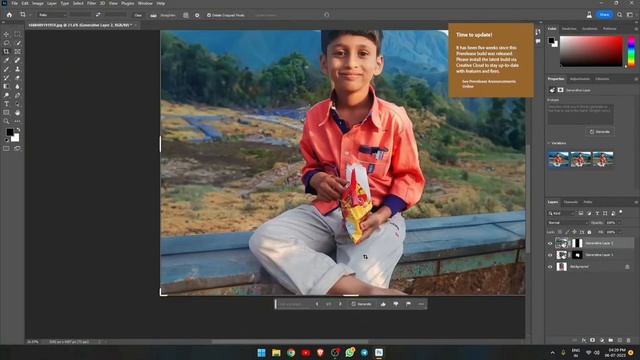Select the Move tool
The width and height of the screenshot is (640, 360).
tap(6, 34)
